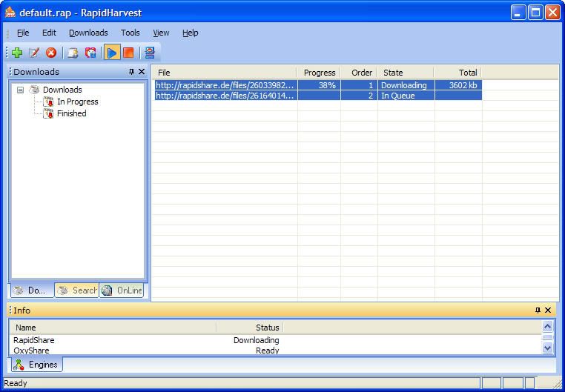Close the Info panel
The height and width of the screenshot is (392, 565).
point(548,310)
